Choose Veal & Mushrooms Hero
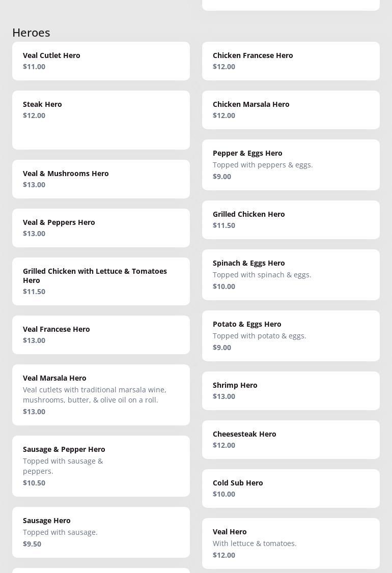 pos(101,179)
